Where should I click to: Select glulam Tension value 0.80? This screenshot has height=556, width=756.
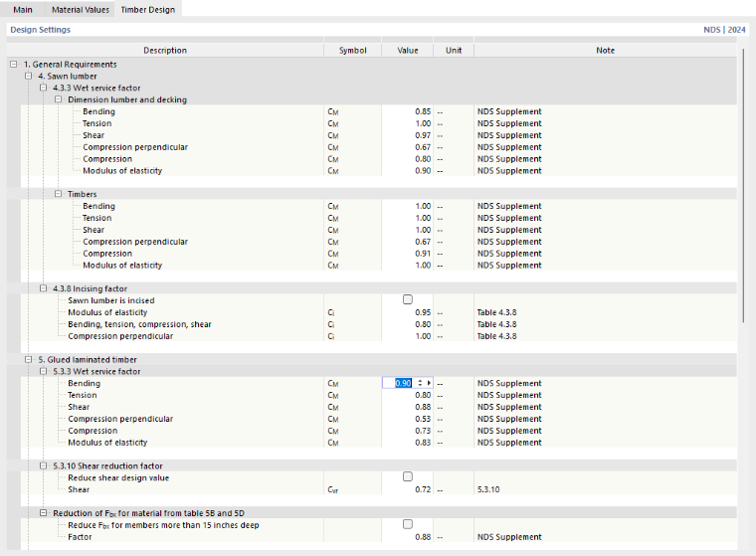tap(423, 395)
